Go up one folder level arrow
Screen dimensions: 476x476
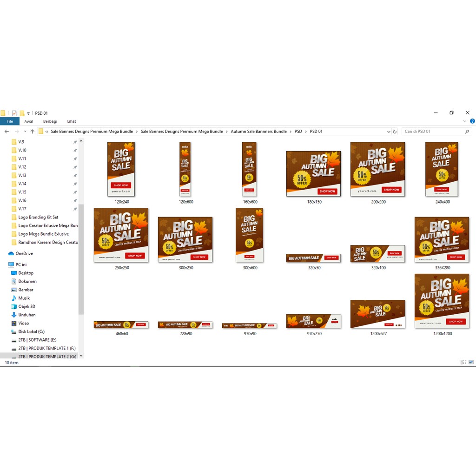(33, 132)
